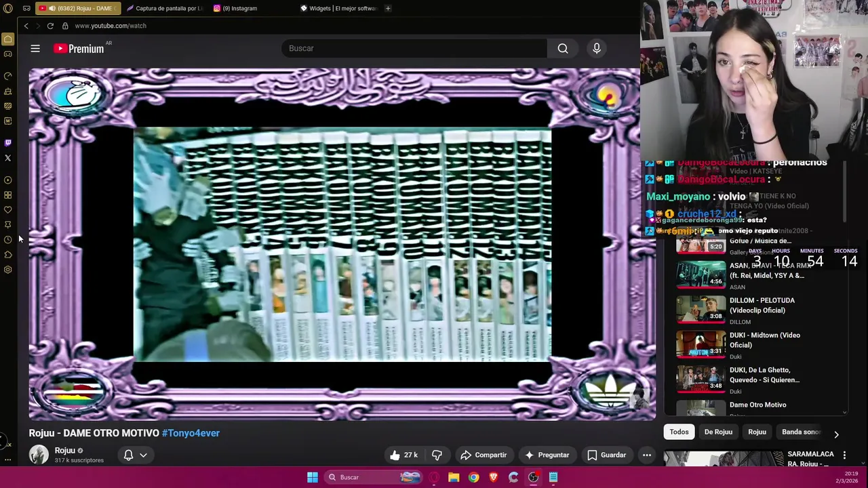Open the Opera menu logo
This screenshot has height=488, width=868.
(8, 8)
